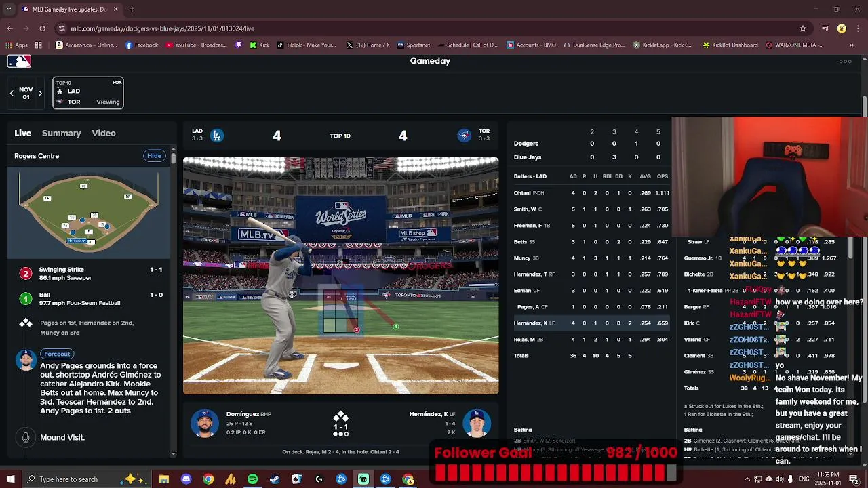Open the browser profile avatar
The image size is (868, 488).
(x=842, y=28)
